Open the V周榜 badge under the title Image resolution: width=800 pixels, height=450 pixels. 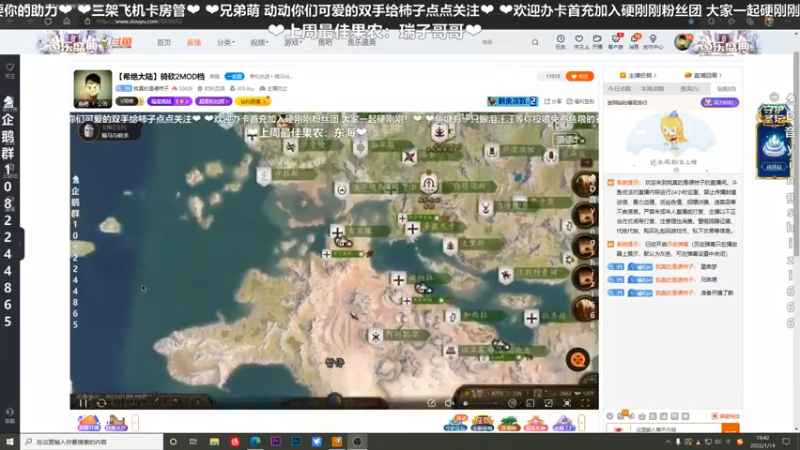pyautogui.click(x=129, y=102)
